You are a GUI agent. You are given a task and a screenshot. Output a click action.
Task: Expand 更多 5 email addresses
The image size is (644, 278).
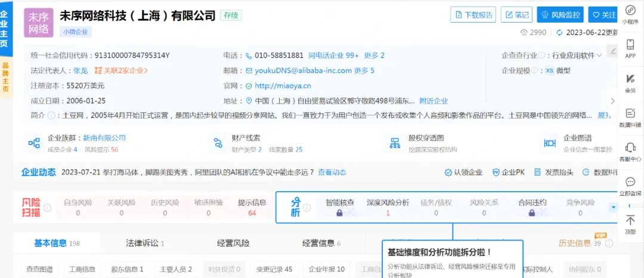(x=364, y=70)
